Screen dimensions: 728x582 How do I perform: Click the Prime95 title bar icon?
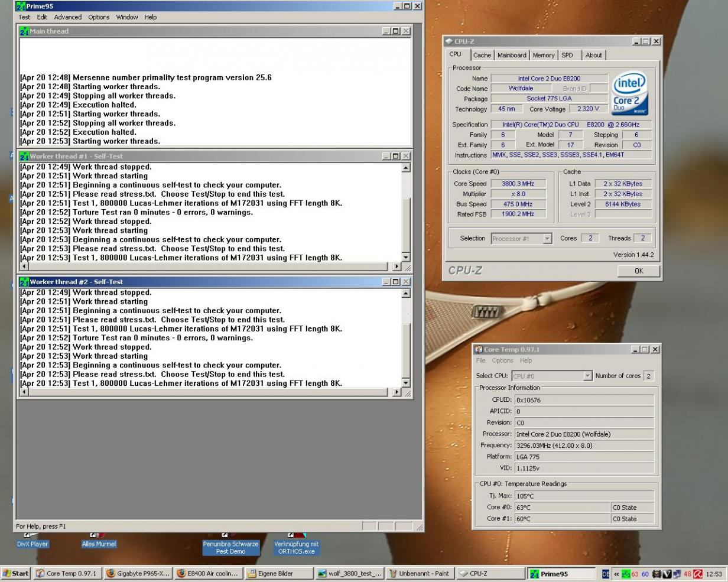(x=21, y=6)
